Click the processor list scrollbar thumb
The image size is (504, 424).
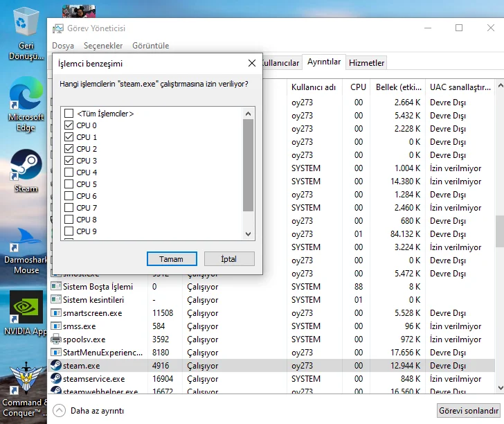[248, 166]
